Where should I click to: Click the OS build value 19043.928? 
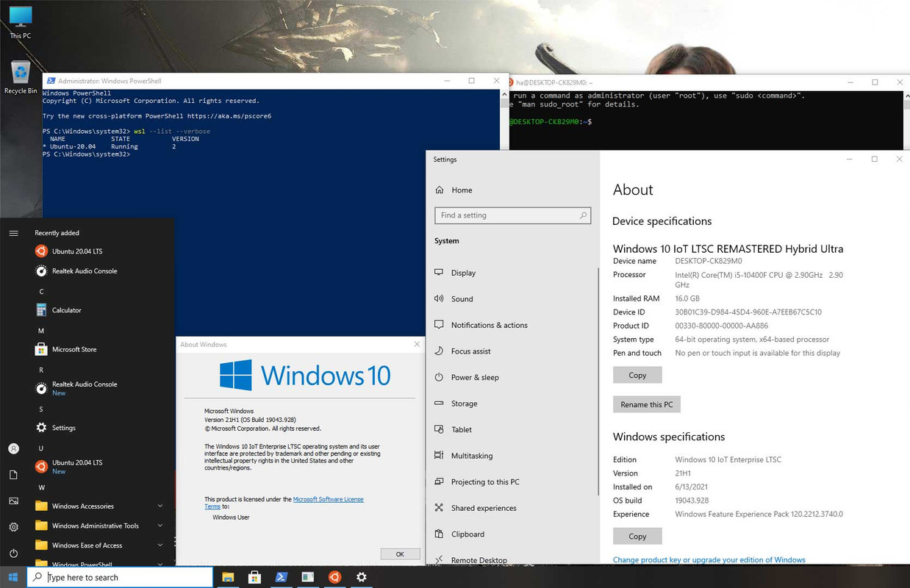692,501
